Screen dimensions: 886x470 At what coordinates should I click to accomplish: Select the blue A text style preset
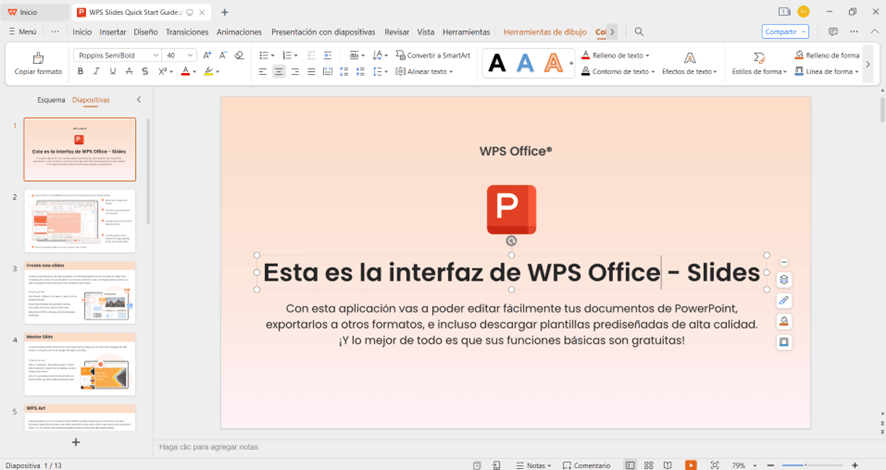click(525, 63)
